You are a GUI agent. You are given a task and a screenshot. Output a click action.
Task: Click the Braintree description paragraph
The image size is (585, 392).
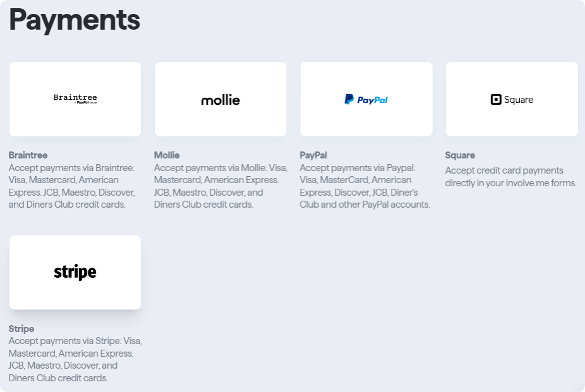[x=72, y=186]
